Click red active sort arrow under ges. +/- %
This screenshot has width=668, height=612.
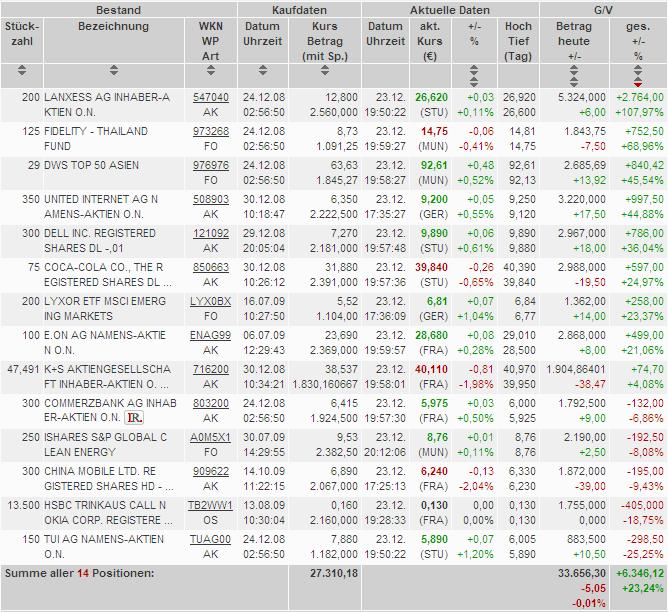coord(638,85)
